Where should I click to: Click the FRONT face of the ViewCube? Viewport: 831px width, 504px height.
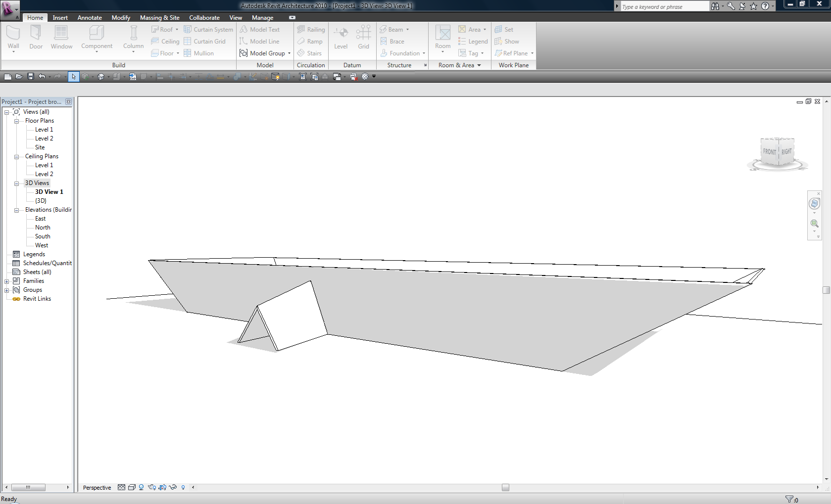(769, 152)
